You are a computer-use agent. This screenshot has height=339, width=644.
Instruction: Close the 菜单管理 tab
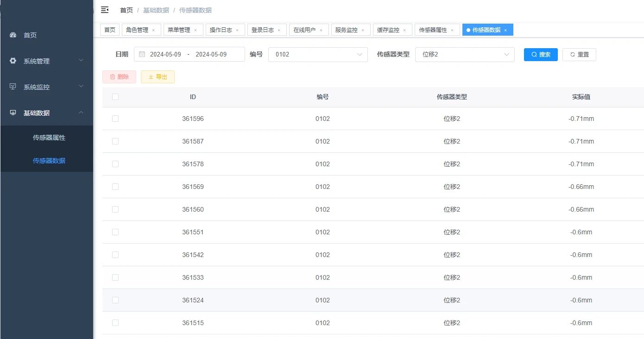point(195,30)
